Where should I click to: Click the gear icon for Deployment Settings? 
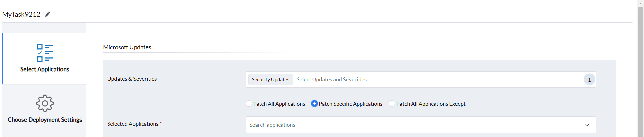(45, 103)
